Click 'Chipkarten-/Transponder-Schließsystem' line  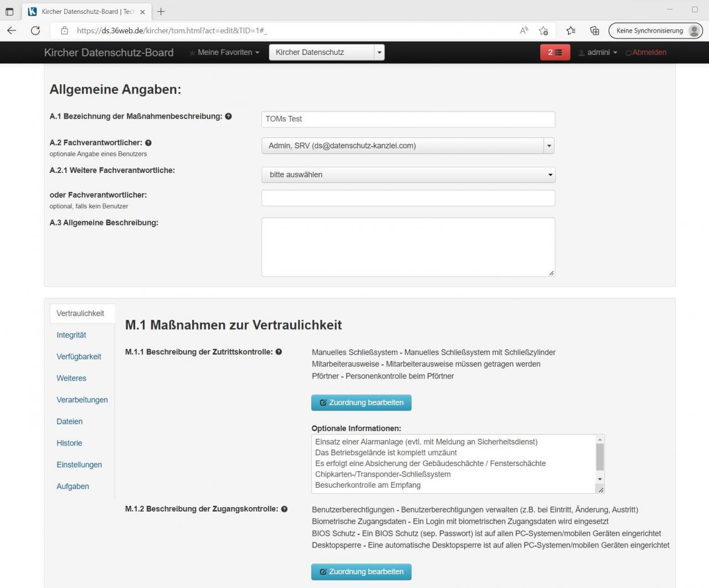[x=383, y=474]
